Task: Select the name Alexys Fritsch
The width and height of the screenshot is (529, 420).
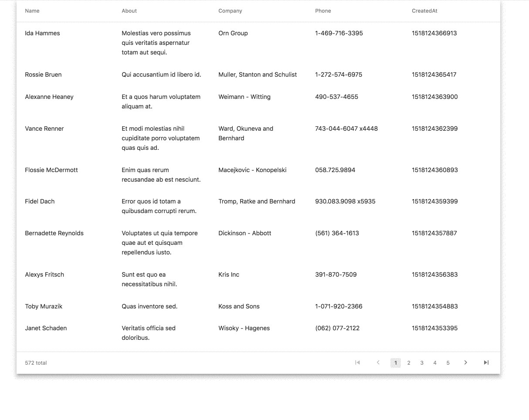Action: coord(44,274)
